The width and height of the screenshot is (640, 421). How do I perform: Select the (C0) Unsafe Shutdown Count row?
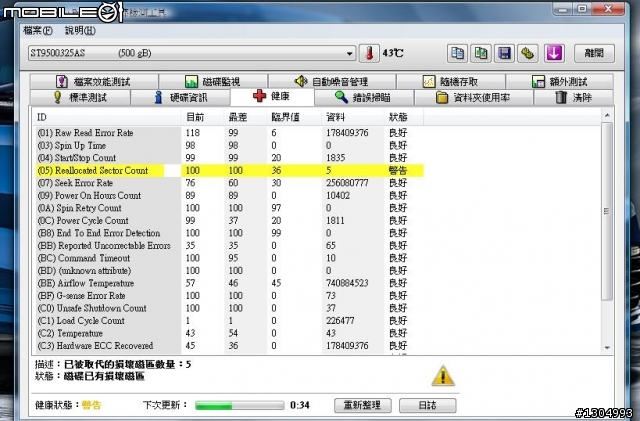[229, 308]
